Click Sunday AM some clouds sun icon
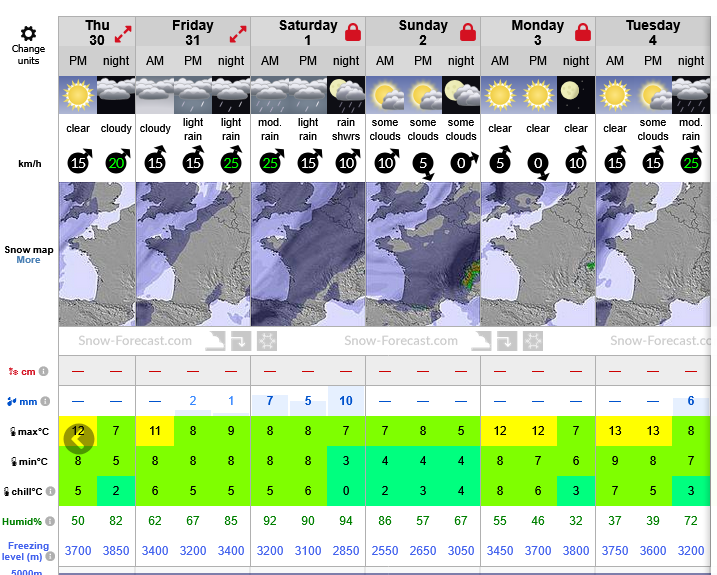The image size is (717, 575). coord(385,95)
